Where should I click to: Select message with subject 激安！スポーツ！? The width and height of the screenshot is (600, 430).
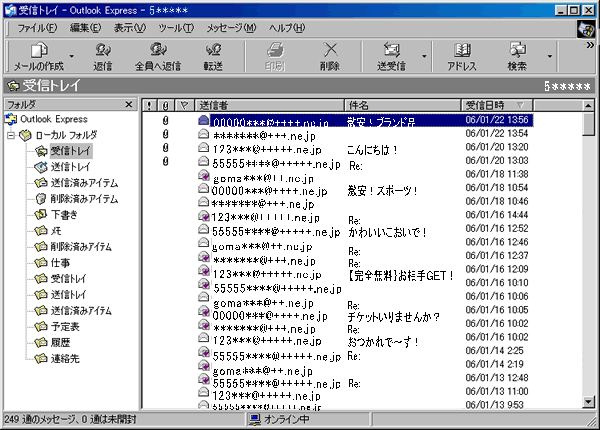pyautogui.click(x=382, y=191)
